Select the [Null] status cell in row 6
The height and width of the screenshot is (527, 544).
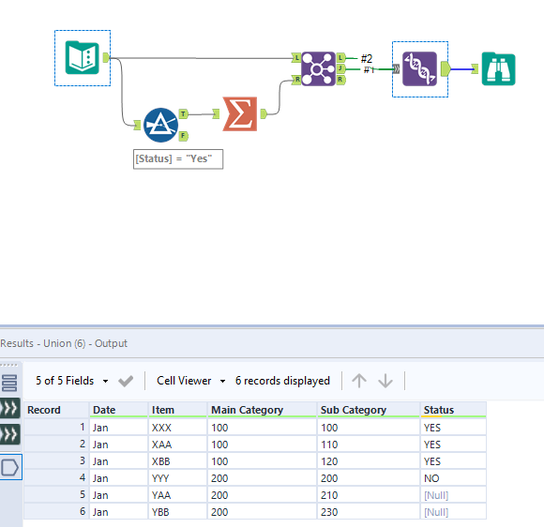pyautogui.click(x=453, y=512)
